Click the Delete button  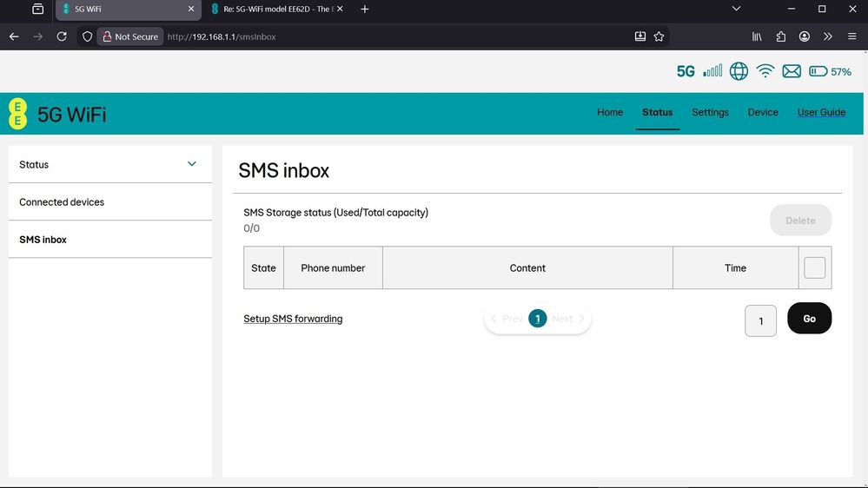(x=800, y=221)
